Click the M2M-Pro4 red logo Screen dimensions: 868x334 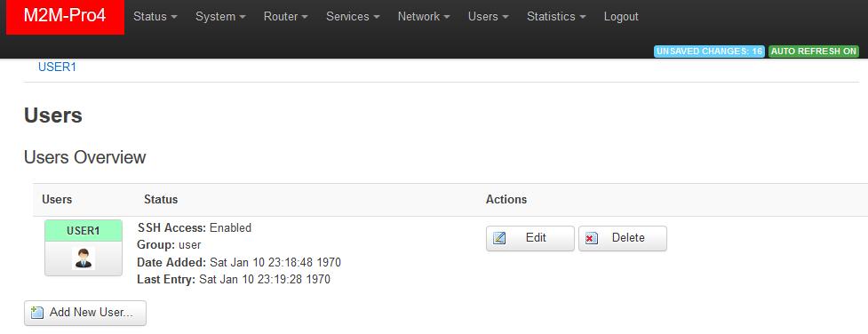click(x=66, y=17)
